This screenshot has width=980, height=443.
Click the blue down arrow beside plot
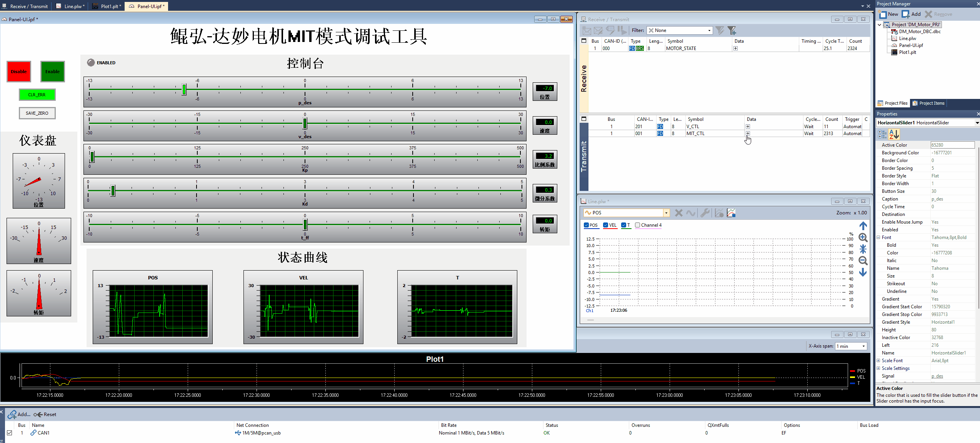point(863,272)
